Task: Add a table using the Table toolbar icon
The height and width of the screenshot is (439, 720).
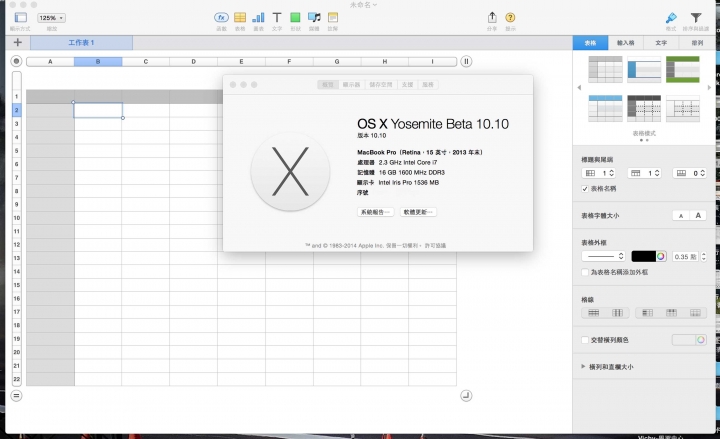Action: pyautogui.click(x=240, y=17)
